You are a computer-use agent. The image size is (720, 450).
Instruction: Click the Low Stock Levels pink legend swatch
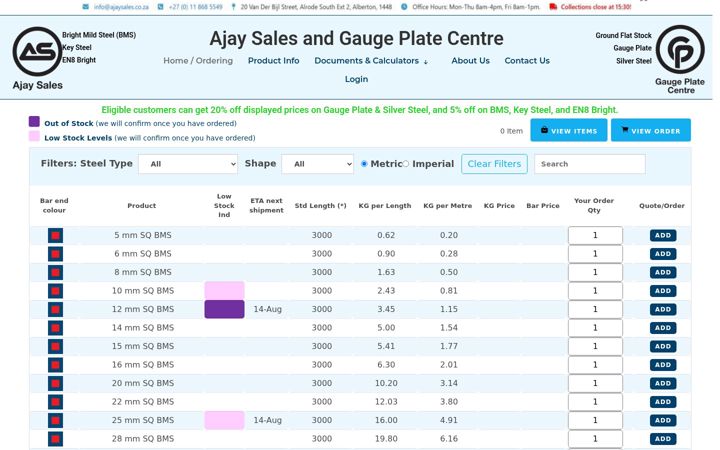tap(34, 136)
